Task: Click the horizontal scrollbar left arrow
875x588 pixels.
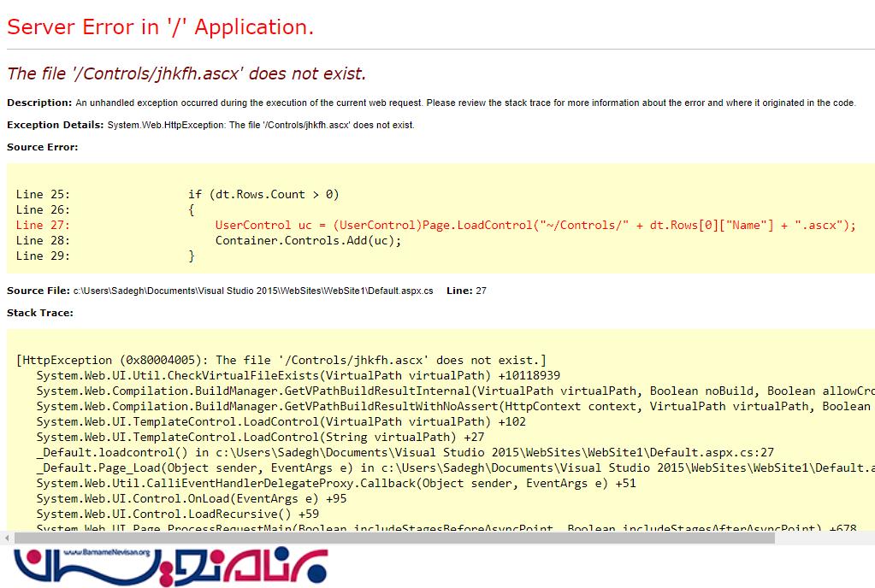Action: point(7,538)
